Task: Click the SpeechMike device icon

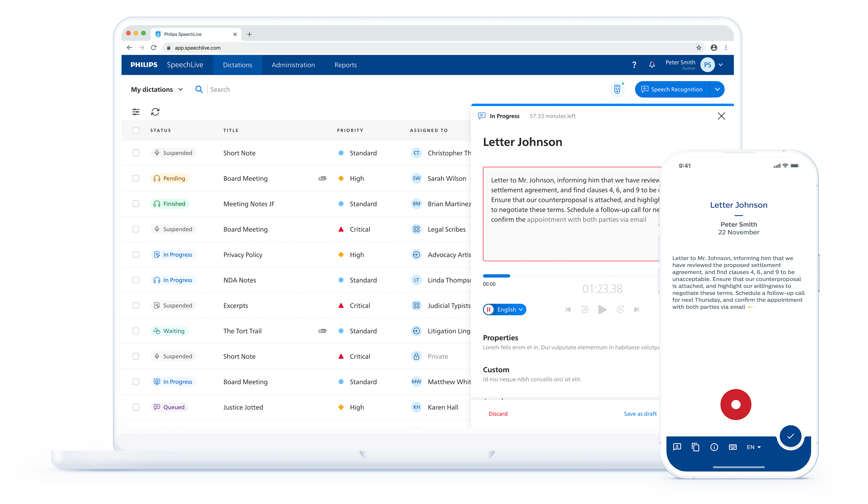Action: (x=617, y=90)
